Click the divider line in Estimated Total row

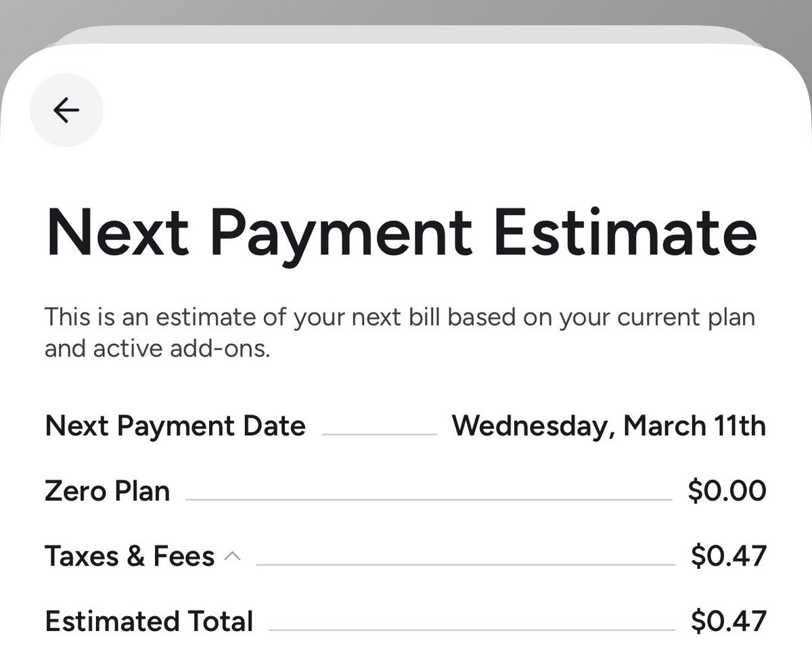point(472,630)
